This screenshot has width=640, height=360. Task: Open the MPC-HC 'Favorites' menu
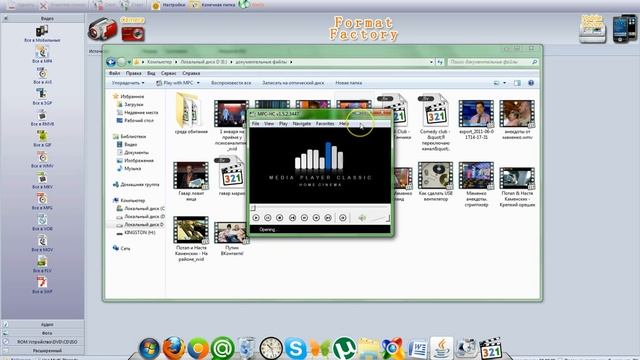point(325,123)
